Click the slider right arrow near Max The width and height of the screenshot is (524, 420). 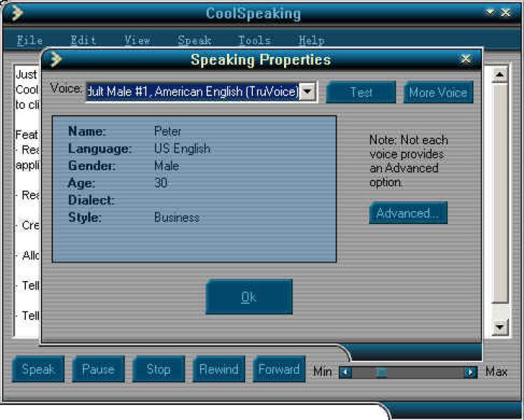coord(470,372)
